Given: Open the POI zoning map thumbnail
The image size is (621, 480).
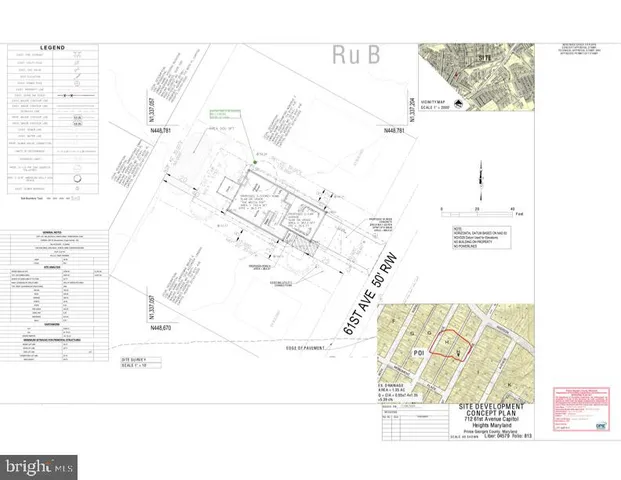Looking at the screenshot, I should point(450,345).
